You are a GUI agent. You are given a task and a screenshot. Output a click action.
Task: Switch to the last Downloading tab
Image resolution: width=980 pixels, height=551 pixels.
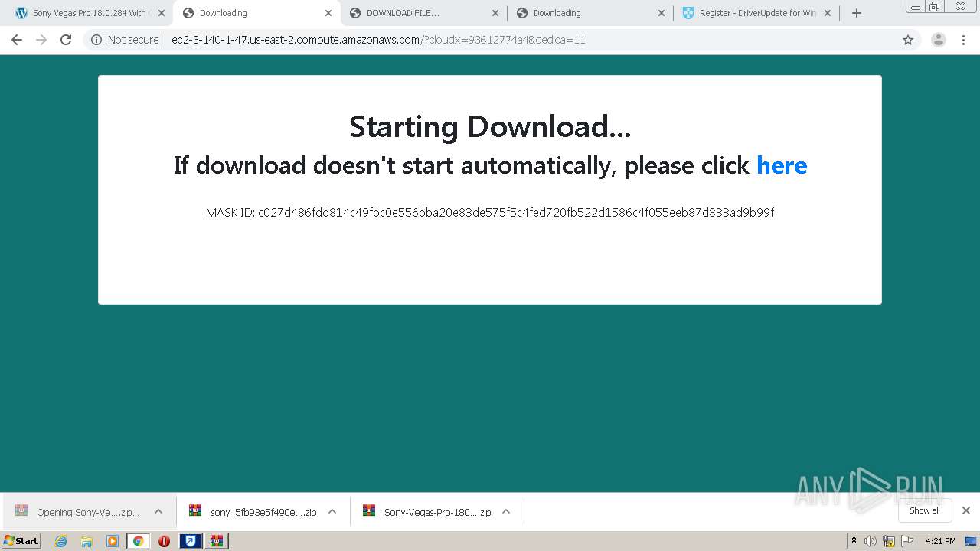point(590,13)
